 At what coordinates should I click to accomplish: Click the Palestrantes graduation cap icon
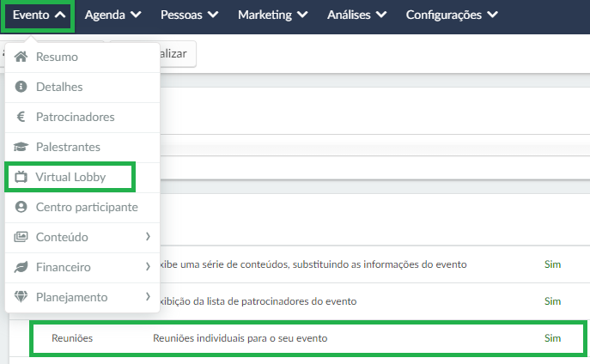pos(21,147)
